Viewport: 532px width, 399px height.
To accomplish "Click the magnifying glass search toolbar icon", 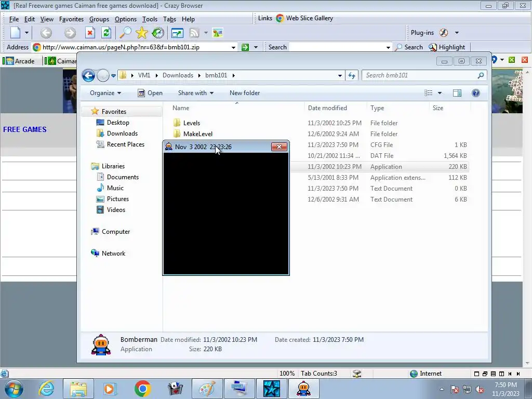I will pos(125,33).
